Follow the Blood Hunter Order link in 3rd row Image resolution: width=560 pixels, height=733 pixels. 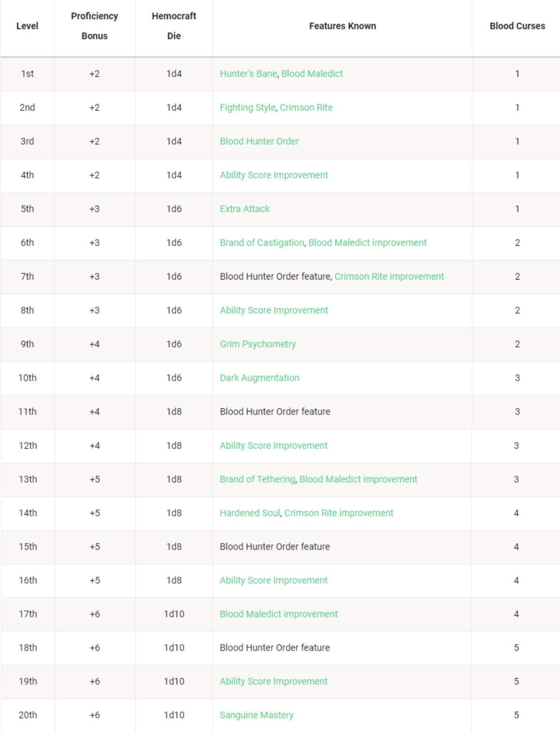(x=259, y=141)
